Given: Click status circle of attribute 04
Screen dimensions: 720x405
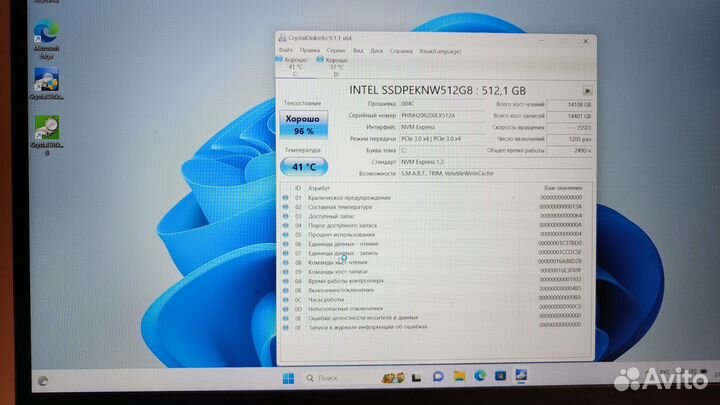Looking at the screenshot, I should coord(286,225).
